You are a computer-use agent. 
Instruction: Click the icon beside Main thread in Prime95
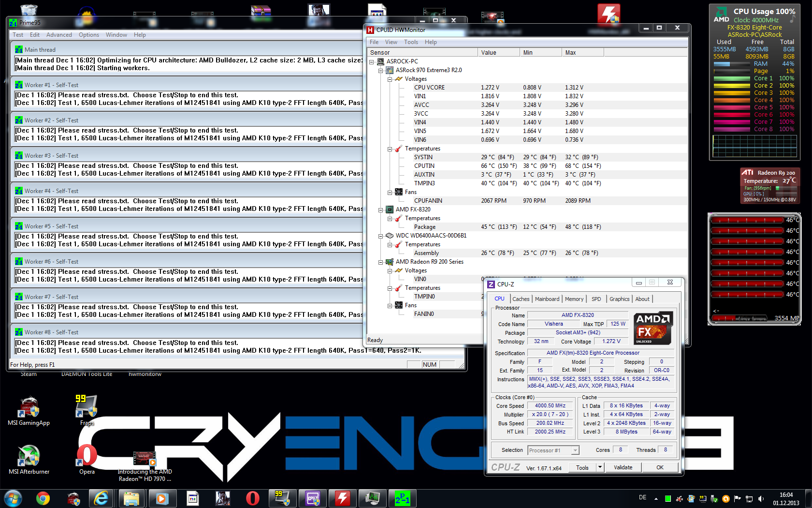tap(19, 49)
